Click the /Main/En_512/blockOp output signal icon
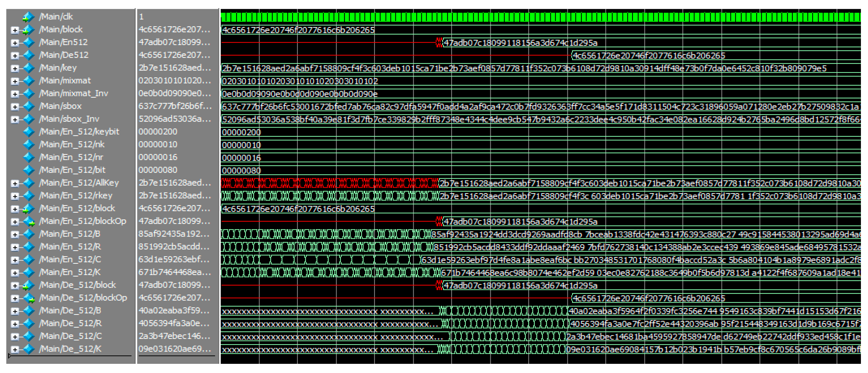 (x=29, y=222)
